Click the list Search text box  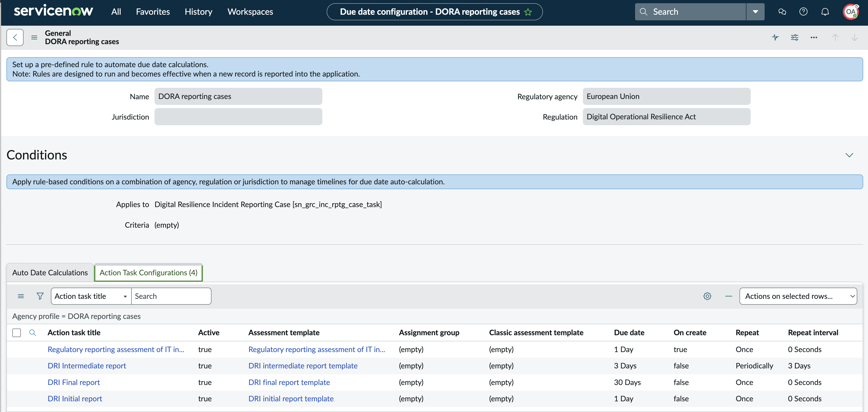point(171,296)
